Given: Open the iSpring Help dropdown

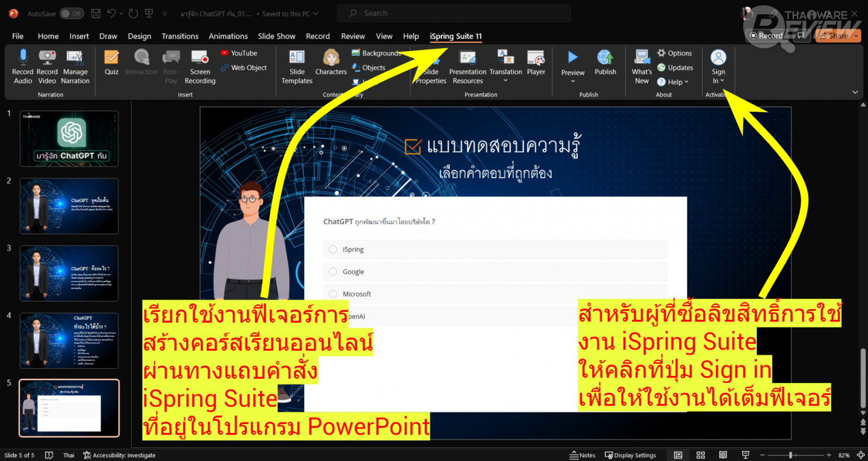Looking at the screenshot, I should (x=673, y=82).
